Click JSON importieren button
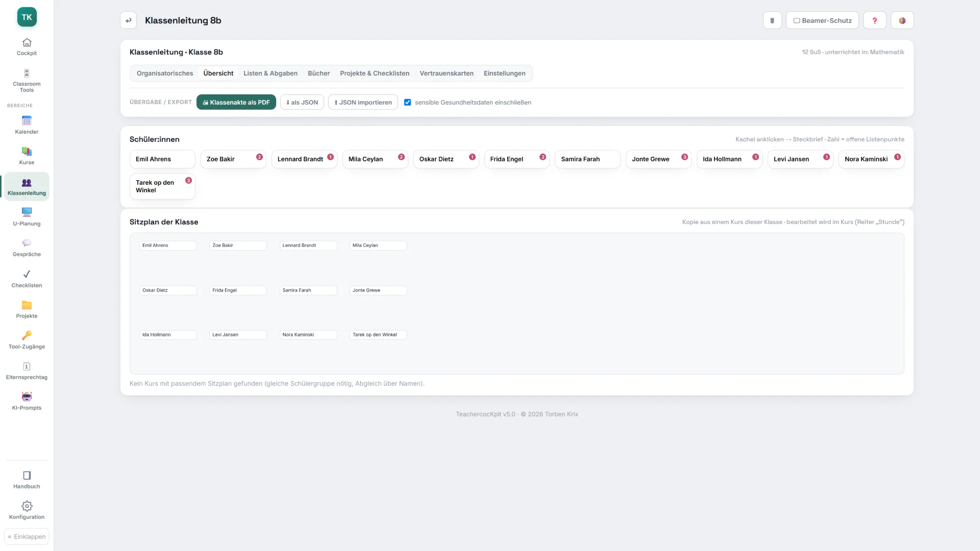The width and height of the screenshot is (980, 551). tap(363, 102)
